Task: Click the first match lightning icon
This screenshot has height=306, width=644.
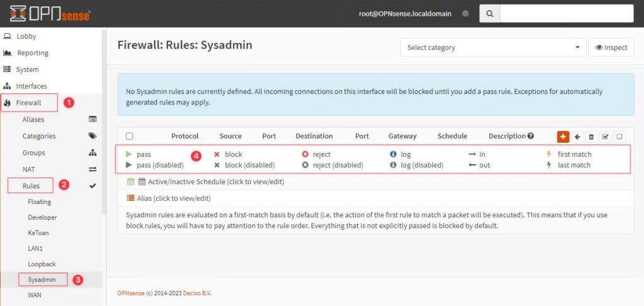Action: pos(548,154)
